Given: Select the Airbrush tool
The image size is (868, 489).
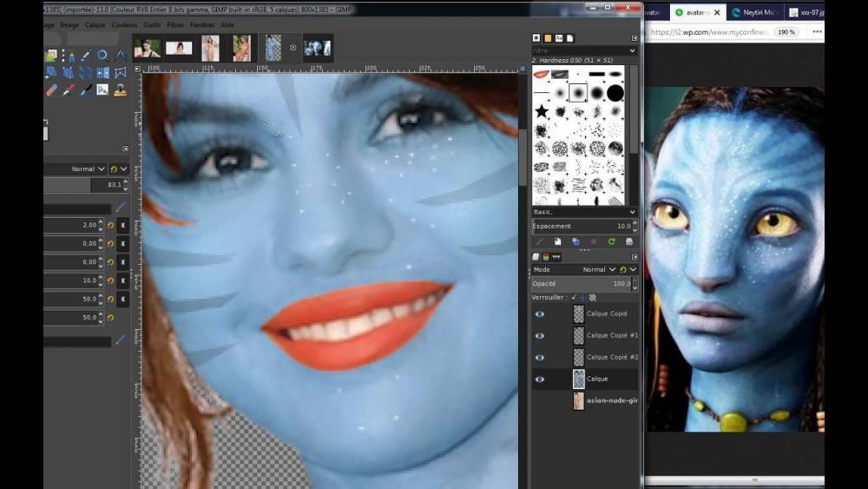Looking at the screenshot, I should click(68, 89).
